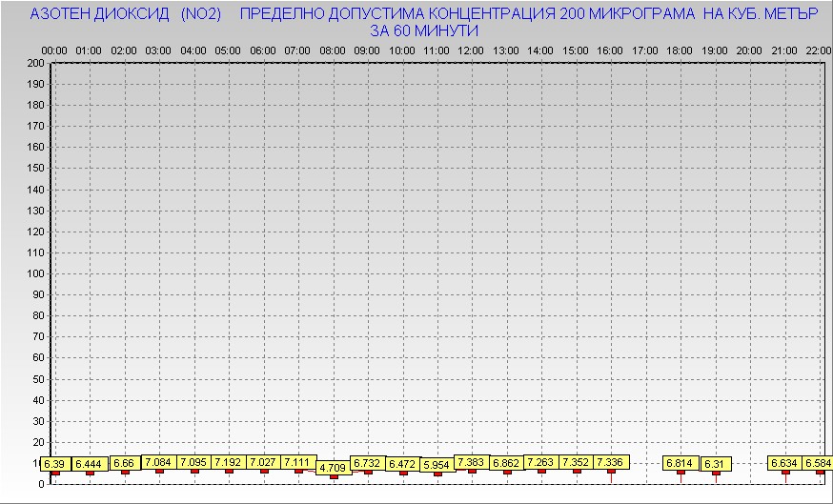Screen dimensions: 833x504
Task: Select the 100 mark on the vertical axis
Action: 35,273
